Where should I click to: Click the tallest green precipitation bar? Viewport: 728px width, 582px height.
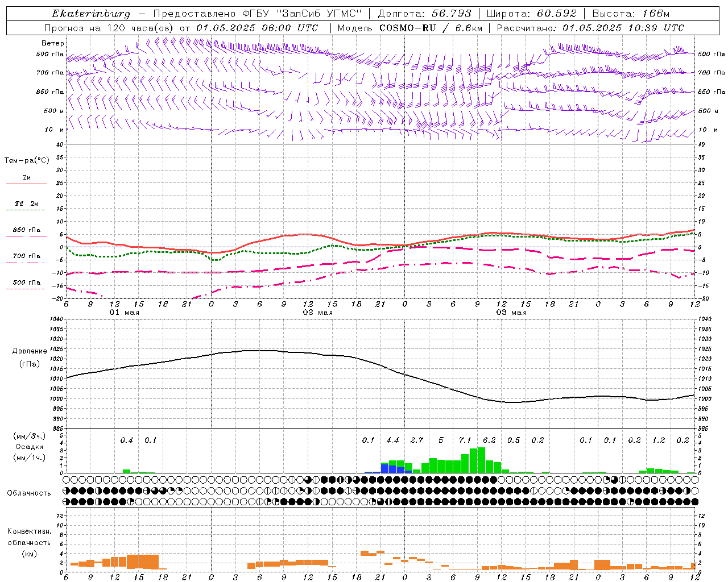pos(481,460)
